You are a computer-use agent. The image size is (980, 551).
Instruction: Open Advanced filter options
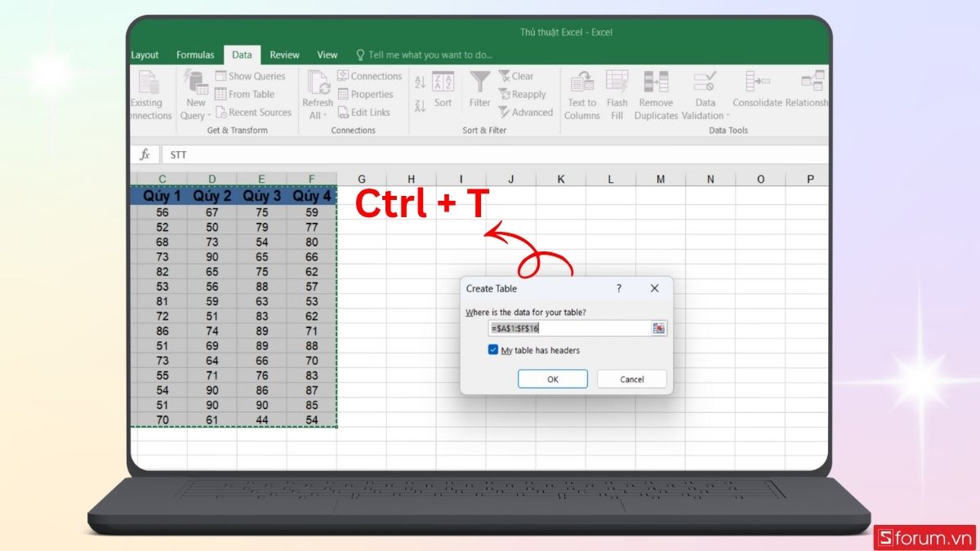click(x=526, y=113)
